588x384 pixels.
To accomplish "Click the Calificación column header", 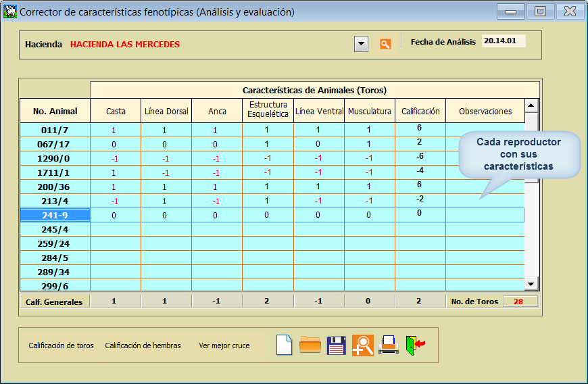I will pos(420,111).
